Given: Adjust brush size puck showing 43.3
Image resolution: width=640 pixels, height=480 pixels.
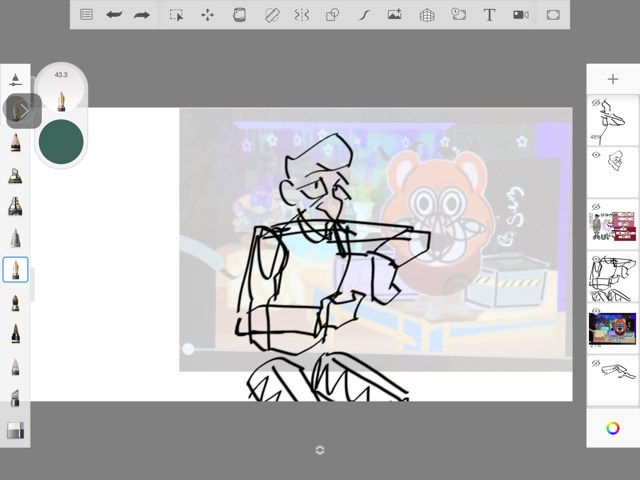Looking at the screenshot, I should [x=61, y=88].
